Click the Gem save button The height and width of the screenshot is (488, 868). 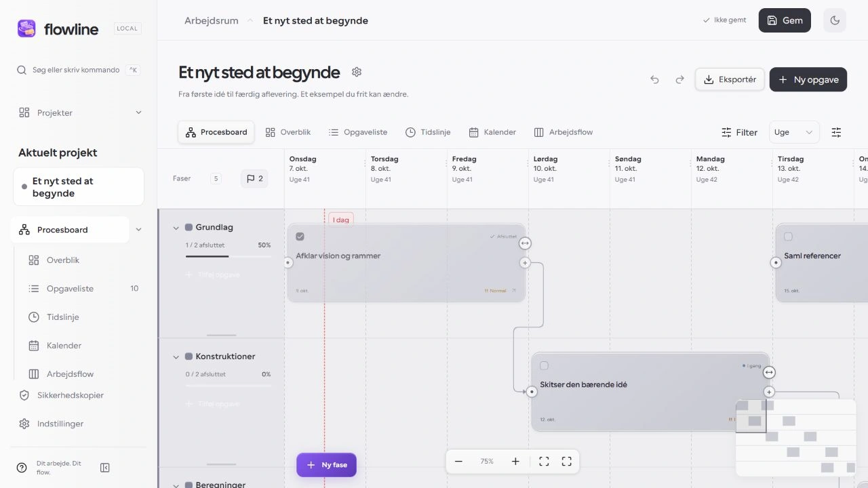(x=785, y=20)
